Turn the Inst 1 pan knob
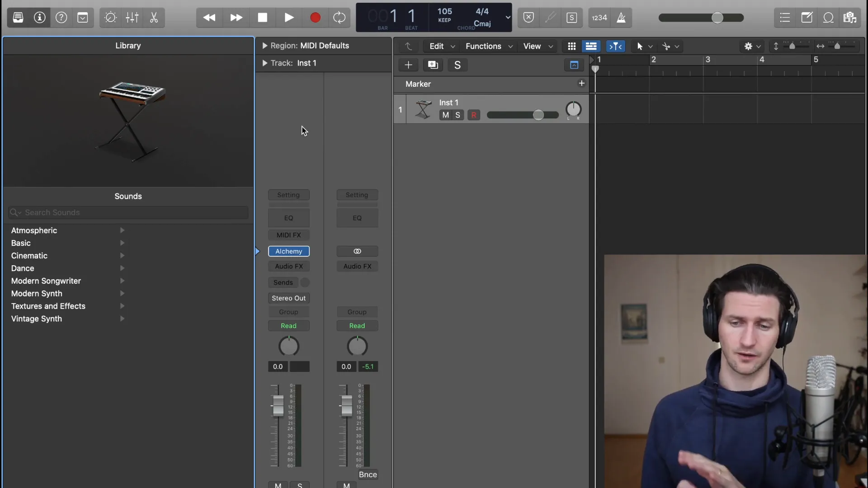This screenshot has height=488, width=868. 573,109
